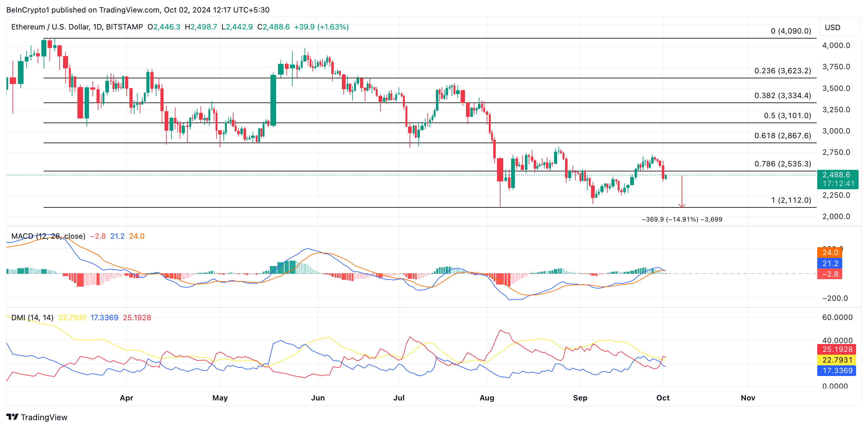Click the BeInCrypto1 username

(x=28, y=10)
